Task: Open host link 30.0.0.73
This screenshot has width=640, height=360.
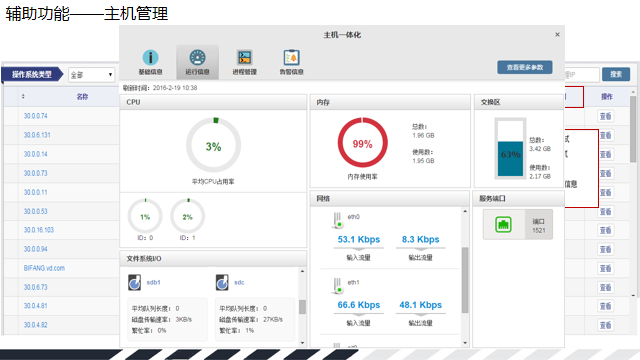Action: 36,173
